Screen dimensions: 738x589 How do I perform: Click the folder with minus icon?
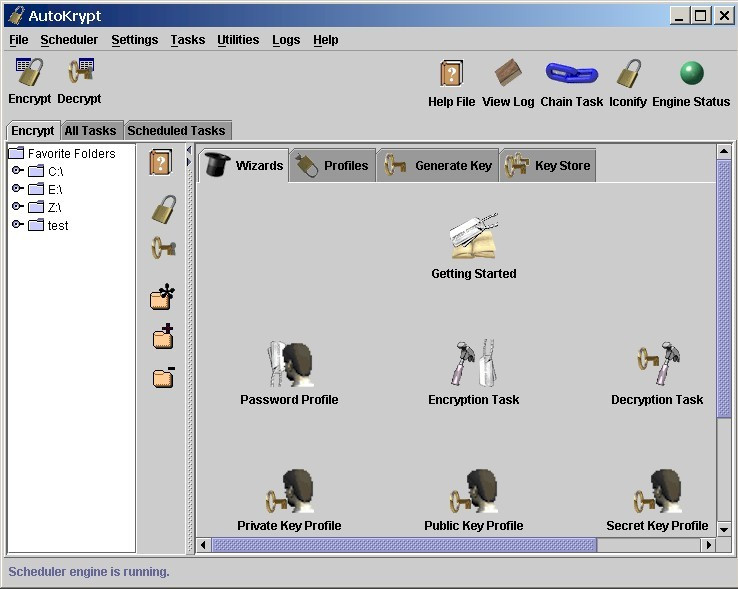pyautogui.click(x=163, y=377)
